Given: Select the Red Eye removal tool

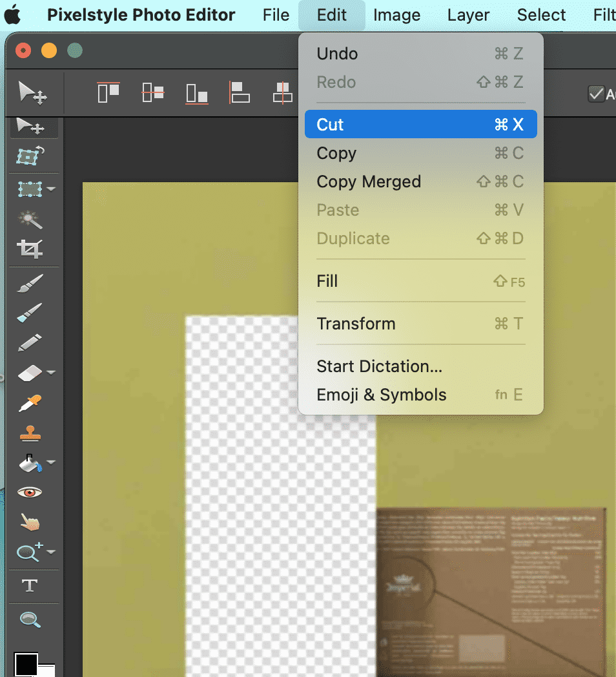Looking at the screenshot, I should tap(30, 492).
